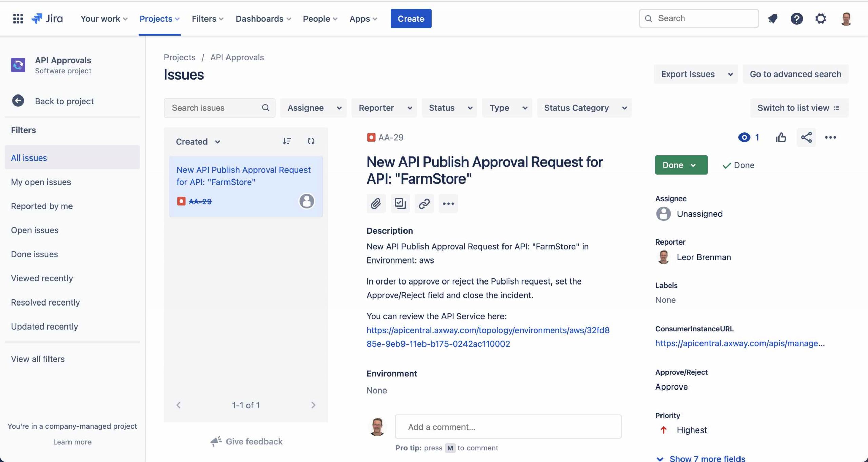Refresh the issue list results
This screenshot has height=462, width=868.
[311, 141]
